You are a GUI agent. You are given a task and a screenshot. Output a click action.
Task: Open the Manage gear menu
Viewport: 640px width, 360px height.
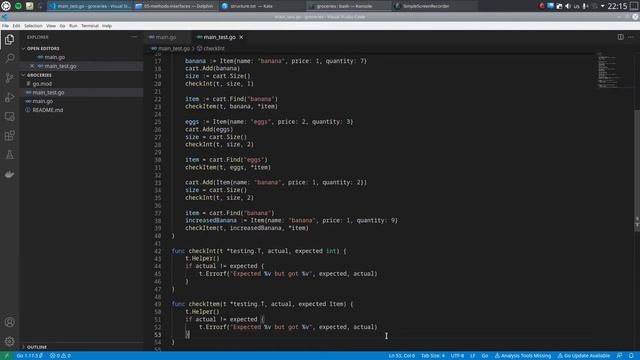pyautogui.click(x=9, y=341)
